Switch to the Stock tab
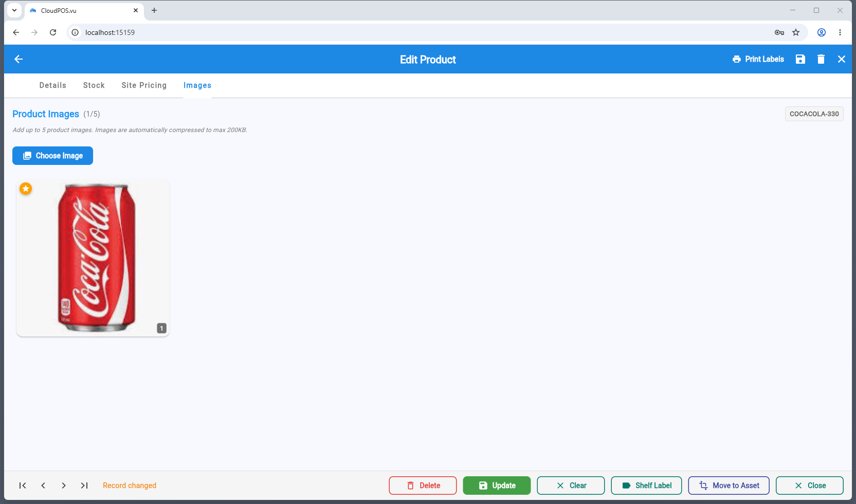 tap(94, 85)
